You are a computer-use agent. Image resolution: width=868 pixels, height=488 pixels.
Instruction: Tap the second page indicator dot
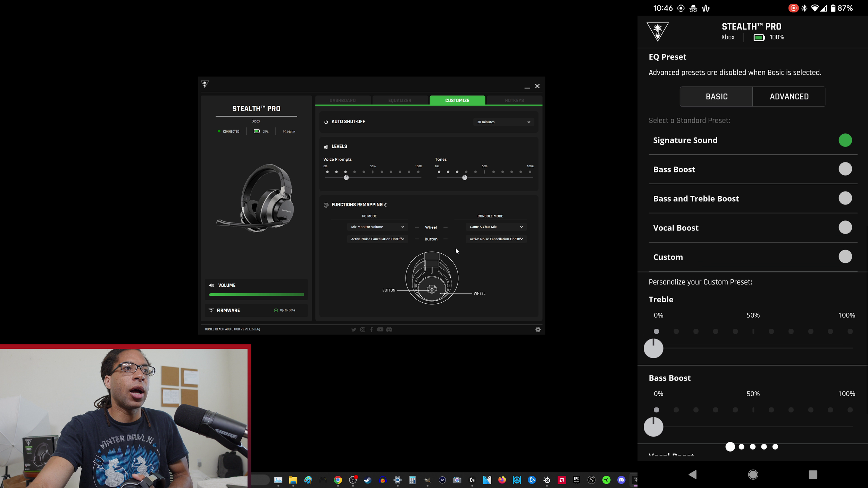pos(741,447)
